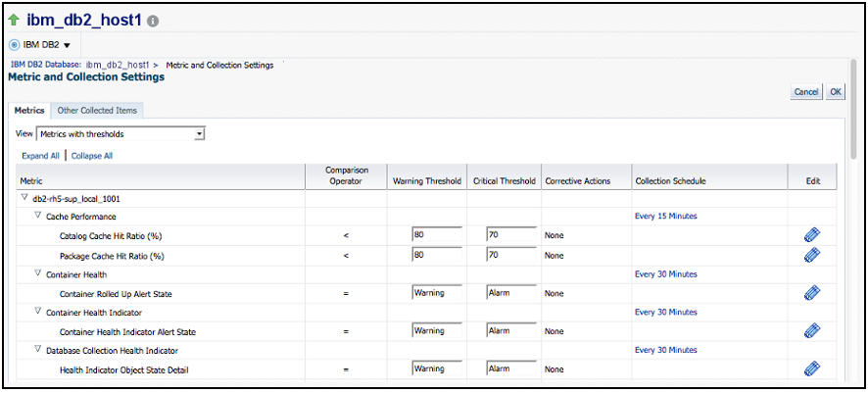Click Container Rolled Up Alert State critical field
Viewport: 868px width, 393px height.
[x=511, y=293]
